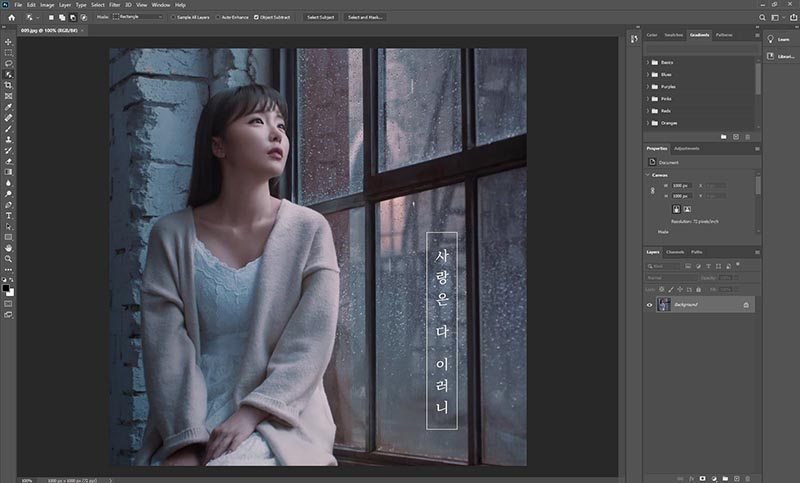Click the foreground color swatch
This screenshot has height=483, width=800.
(6, 289)
